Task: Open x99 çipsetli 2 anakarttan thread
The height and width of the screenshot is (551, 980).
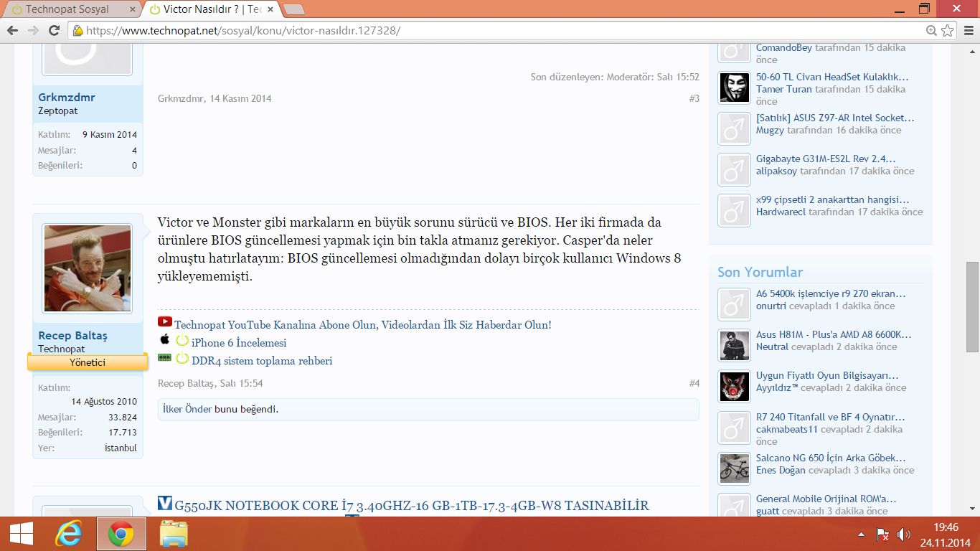Action: coord(833,199)
